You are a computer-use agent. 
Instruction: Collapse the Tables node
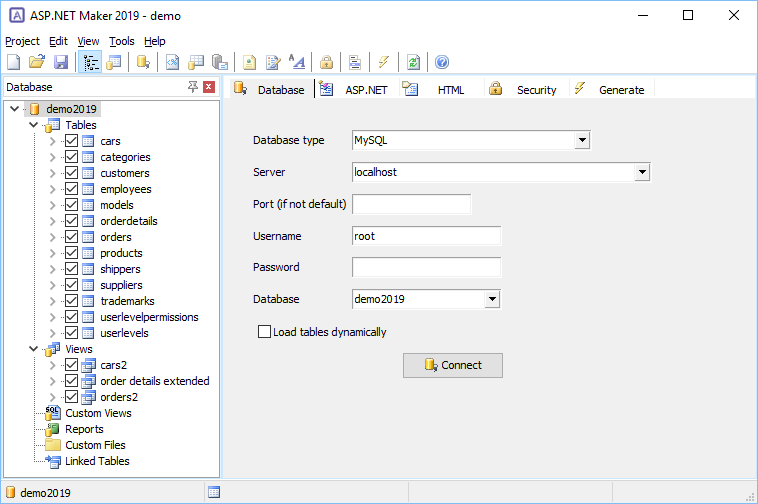coord(33,125)
